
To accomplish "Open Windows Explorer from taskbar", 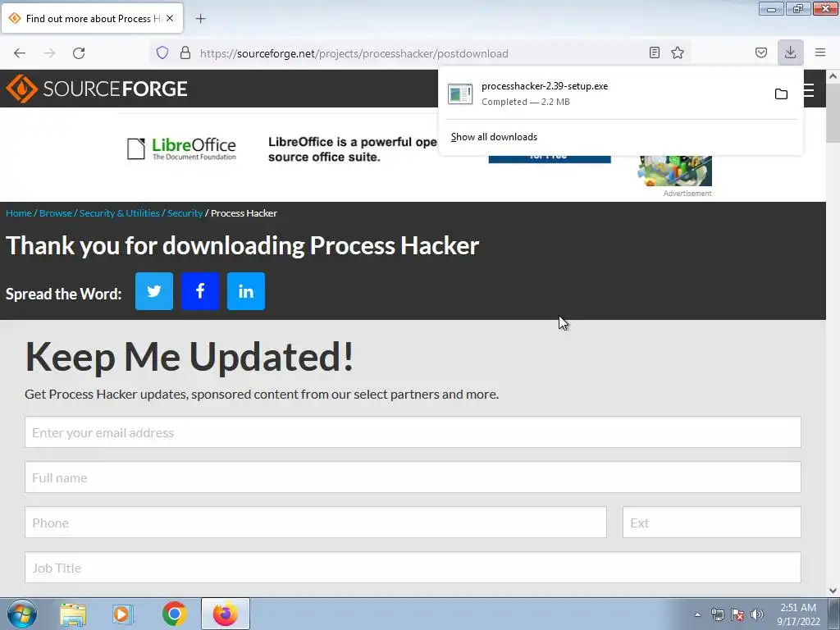I will pos(73,614).
